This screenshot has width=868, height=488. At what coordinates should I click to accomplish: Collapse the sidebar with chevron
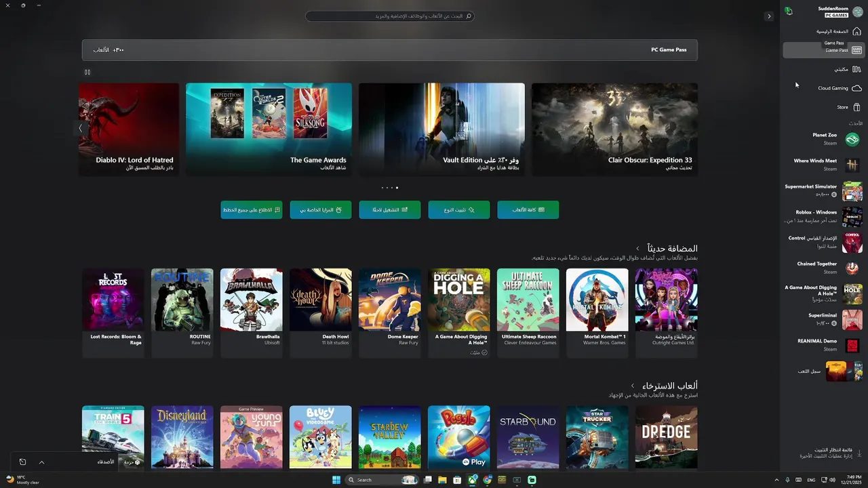click(768, 16)
